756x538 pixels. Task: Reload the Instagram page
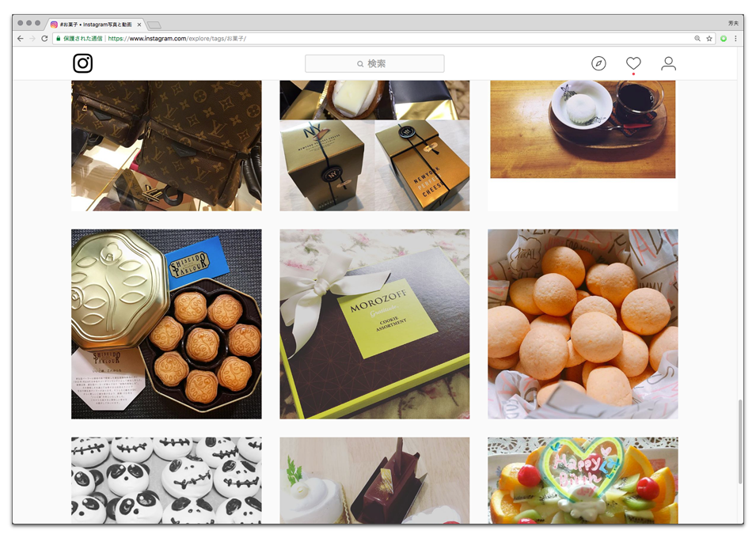(x=44, y=39)
